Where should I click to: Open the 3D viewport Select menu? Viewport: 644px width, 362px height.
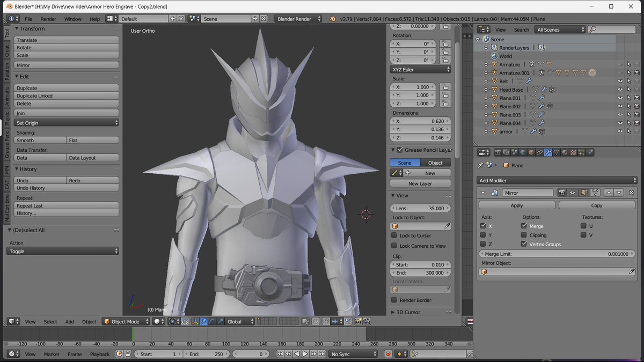(x=50, y=322)
